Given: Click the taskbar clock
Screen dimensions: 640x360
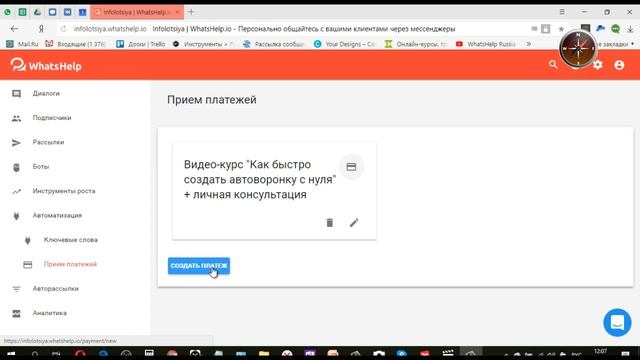Looking at the screenshot, I should click(600, 351).
